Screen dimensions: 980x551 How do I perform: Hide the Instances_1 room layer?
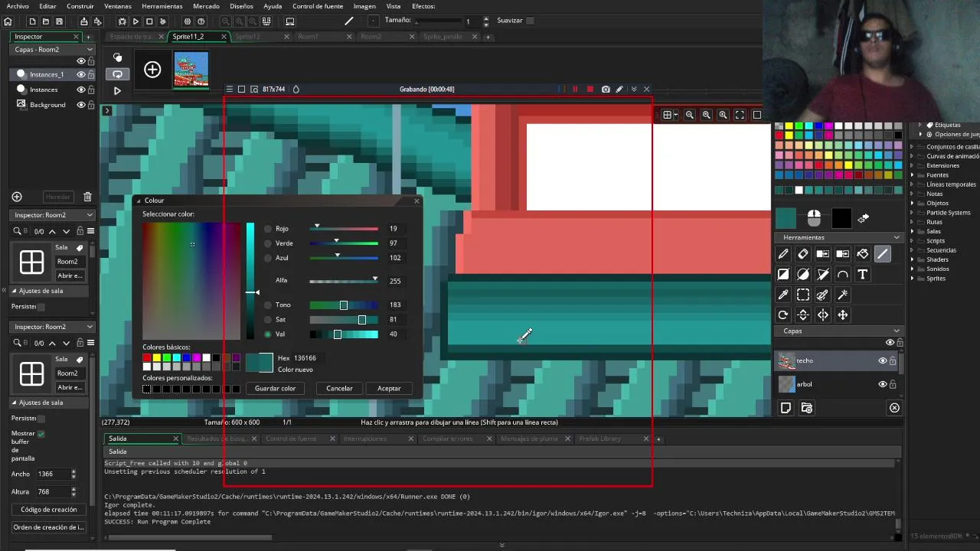[x=80, y=74]
